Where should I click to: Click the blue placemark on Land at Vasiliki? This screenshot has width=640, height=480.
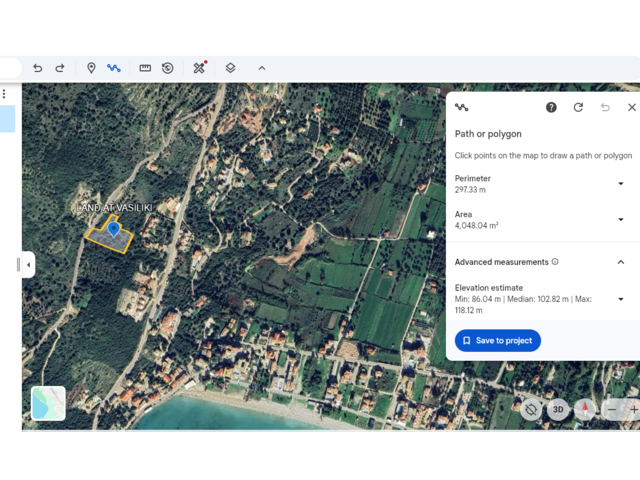point(114,230)
